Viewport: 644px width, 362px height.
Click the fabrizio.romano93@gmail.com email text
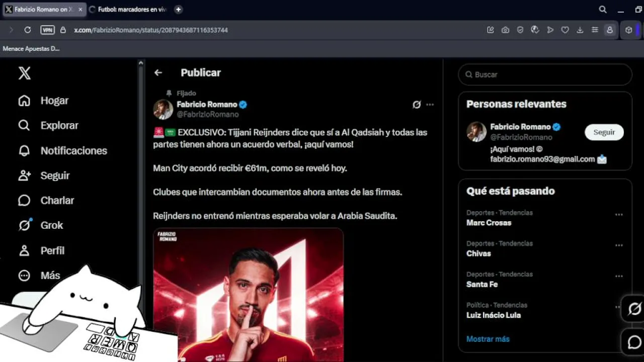[542, 159]
